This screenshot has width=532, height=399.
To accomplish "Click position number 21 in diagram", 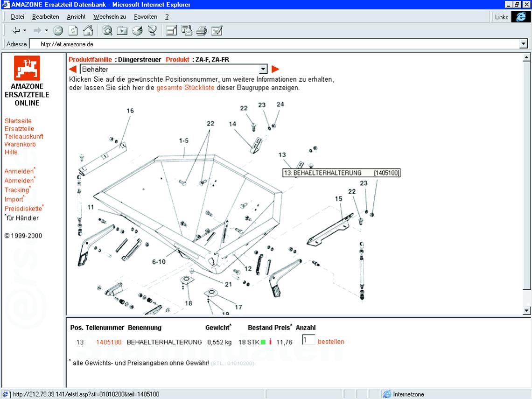I will tap(228, 284).
